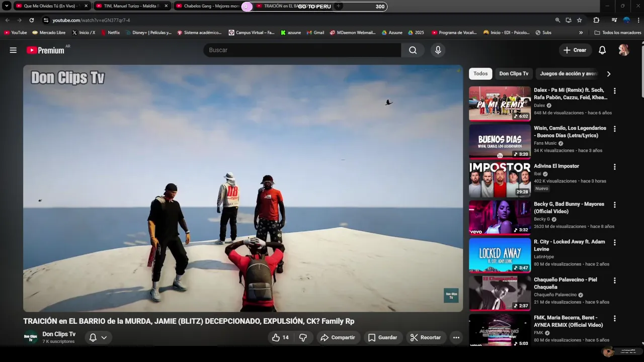Reload the page
Viewport: 644px width, 362px height.
point(31,20)
